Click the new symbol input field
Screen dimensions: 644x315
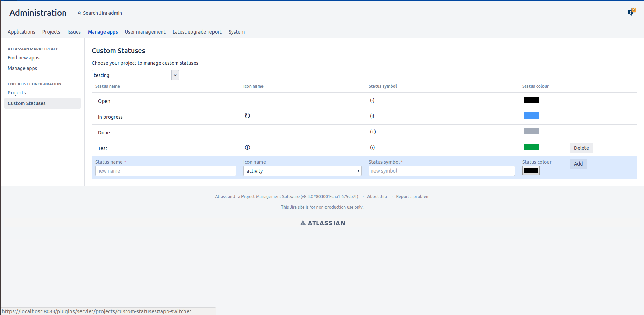[441, 171]
